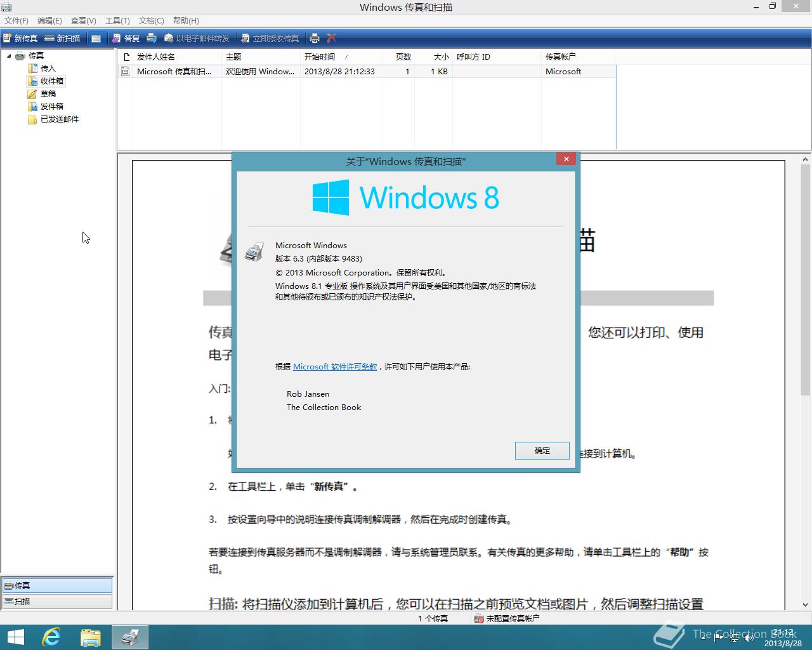The image size is (812, 650).
Task: Click the network tray icon
Action: pyautogui.click(x=733, y=637)
